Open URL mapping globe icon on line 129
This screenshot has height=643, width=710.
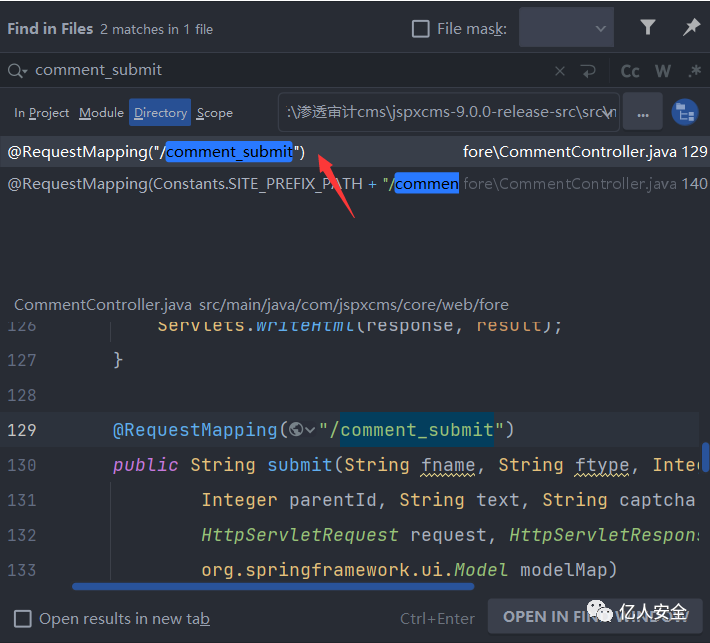[296, 429]
